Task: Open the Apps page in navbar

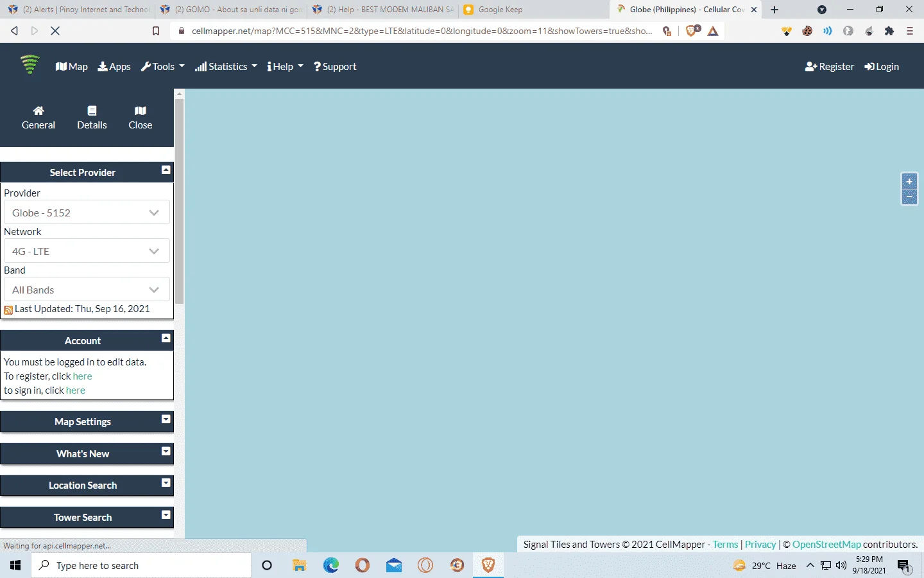Action: point(114,67)
